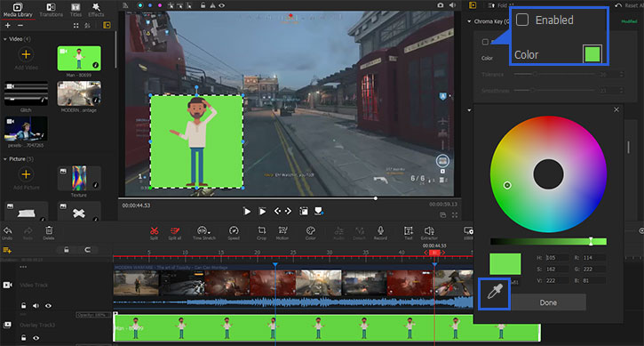Switch to the Effects tab
Viewport: 644px width, 346px height.
[96, 10]
